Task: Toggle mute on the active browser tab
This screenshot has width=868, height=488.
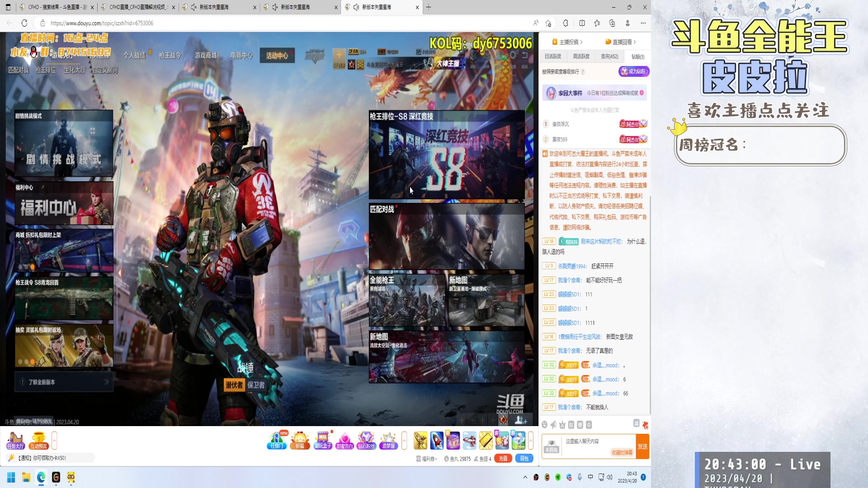Action: point(356,7)
